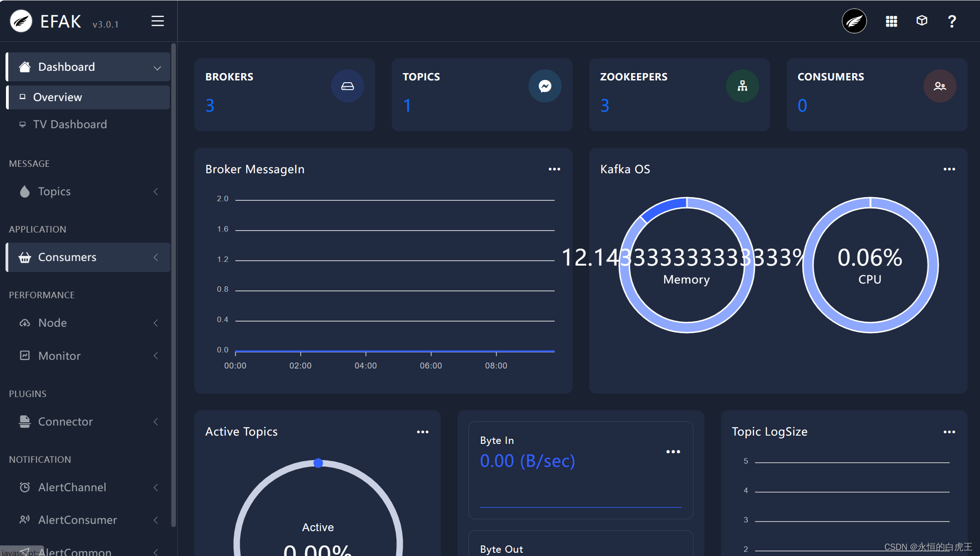Image resolution: width=980 pixels, height=556 pixels.
Task: Click the Topics card messenger icon
Action: coord(545,86)
